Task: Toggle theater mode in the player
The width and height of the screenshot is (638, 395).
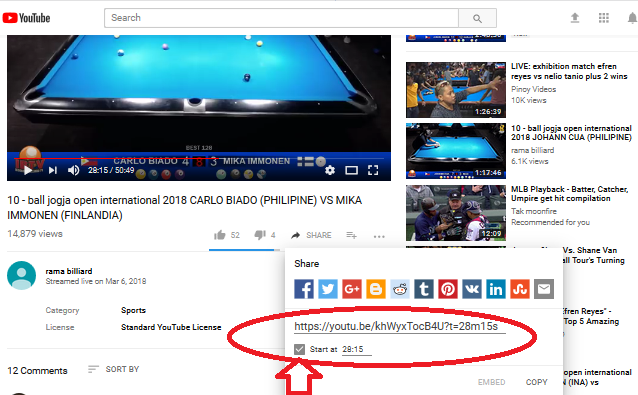Action: point(352,170)
